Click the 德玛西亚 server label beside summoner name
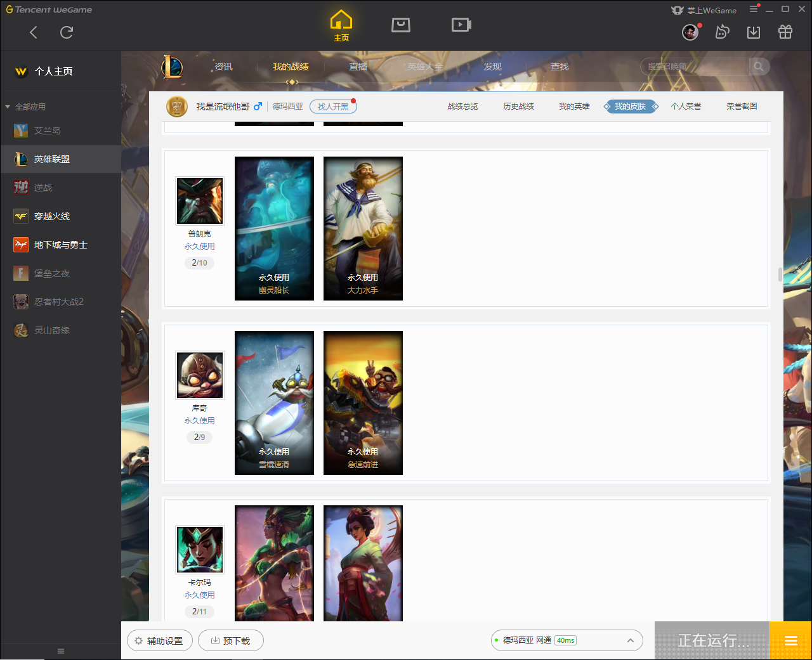The height and width of the screenshot is (660, 812). (x=288, y=107)
